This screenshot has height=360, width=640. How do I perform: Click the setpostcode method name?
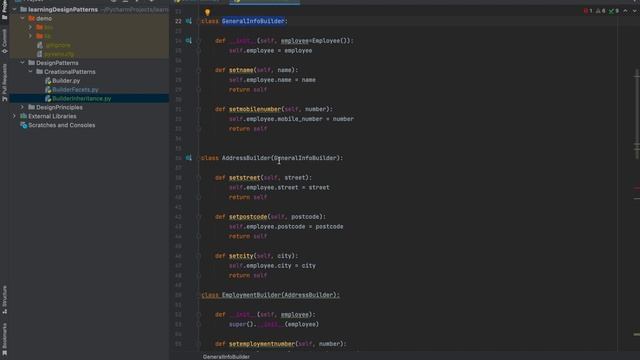point(248,217)
